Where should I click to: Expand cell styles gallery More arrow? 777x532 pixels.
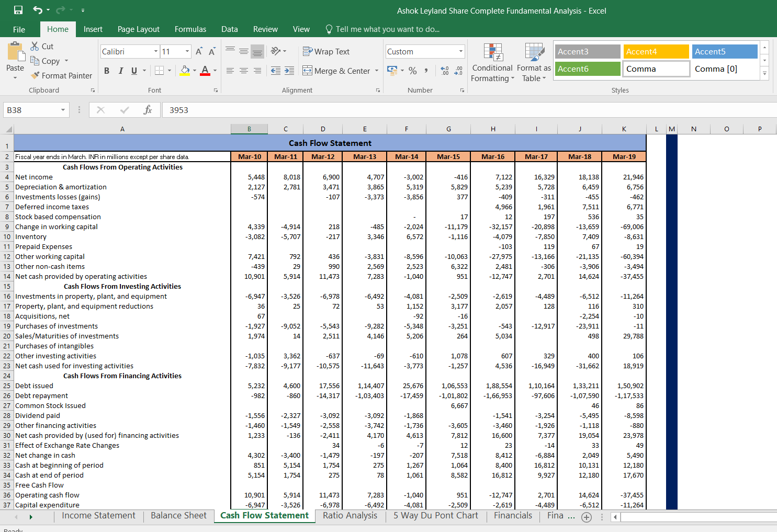pos(764,74)
